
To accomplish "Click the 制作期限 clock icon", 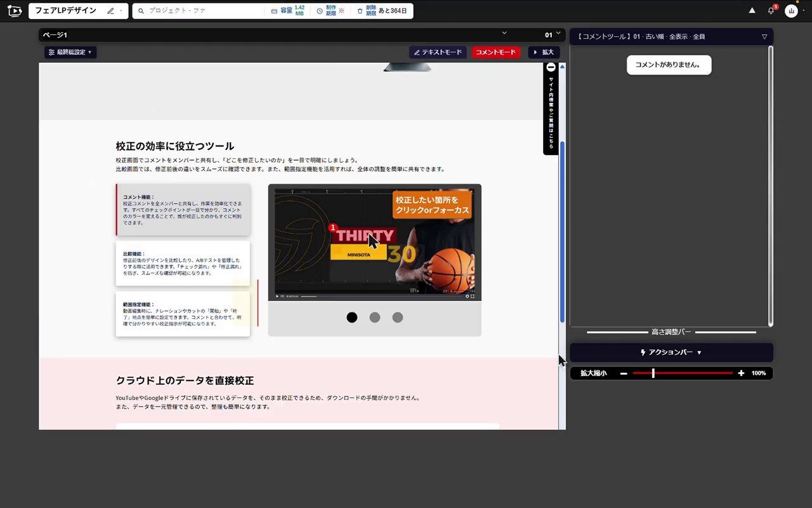I will tap(320, 11).
